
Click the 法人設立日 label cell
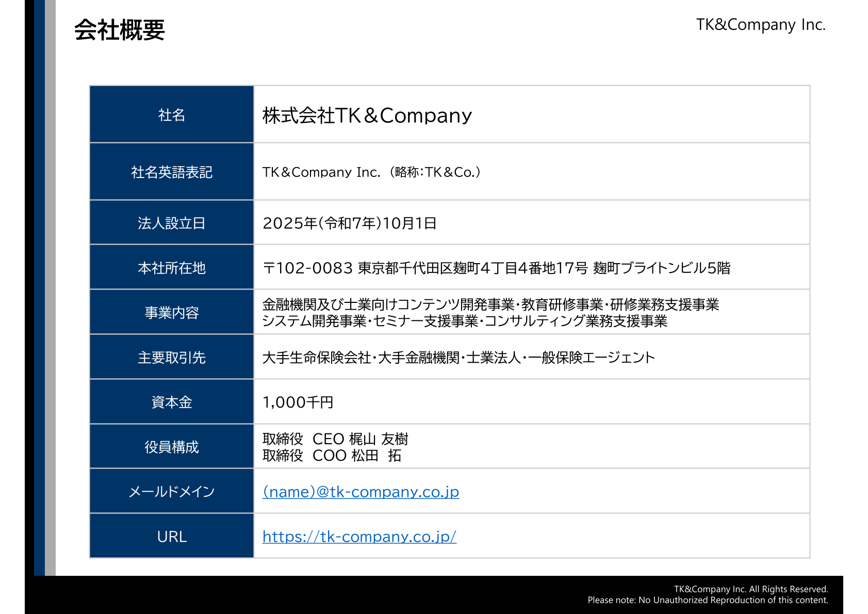(172, 223)
